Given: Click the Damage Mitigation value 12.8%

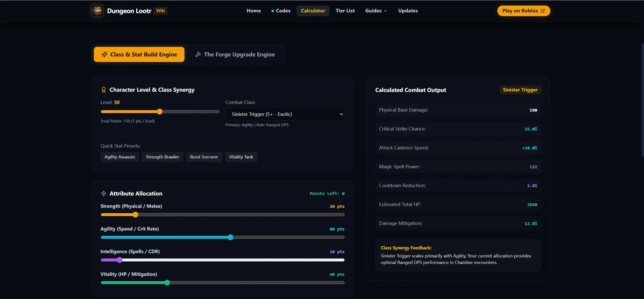Looking at the screenshot, I should click(x=531, y=223).
